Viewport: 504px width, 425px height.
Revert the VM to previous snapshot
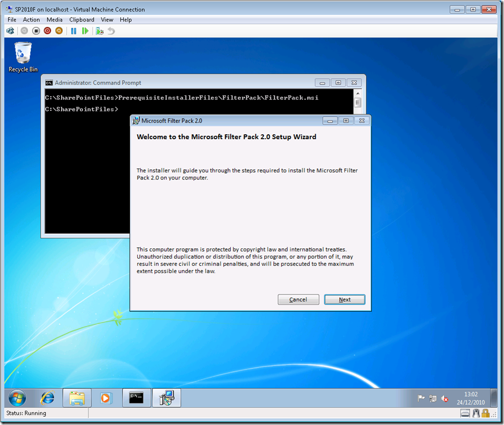111,31
